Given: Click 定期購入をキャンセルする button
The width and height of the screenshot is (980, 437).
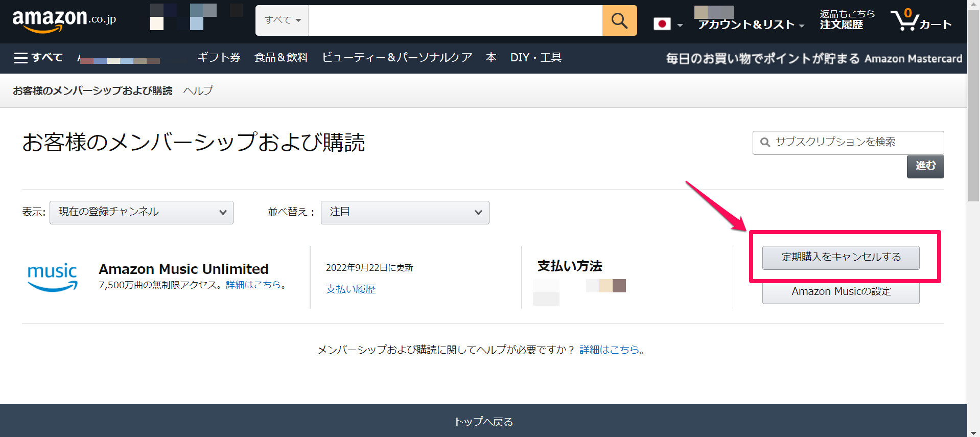Looking at the screenshot, I should point(841,258).
